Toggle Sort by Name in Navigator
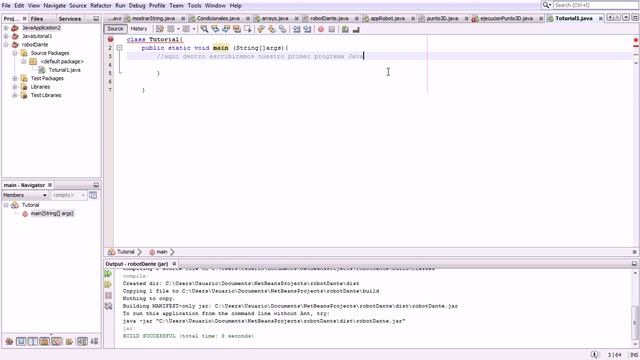Image resolution: width=640 pixels, height=360 pixels. pos(82,341)
